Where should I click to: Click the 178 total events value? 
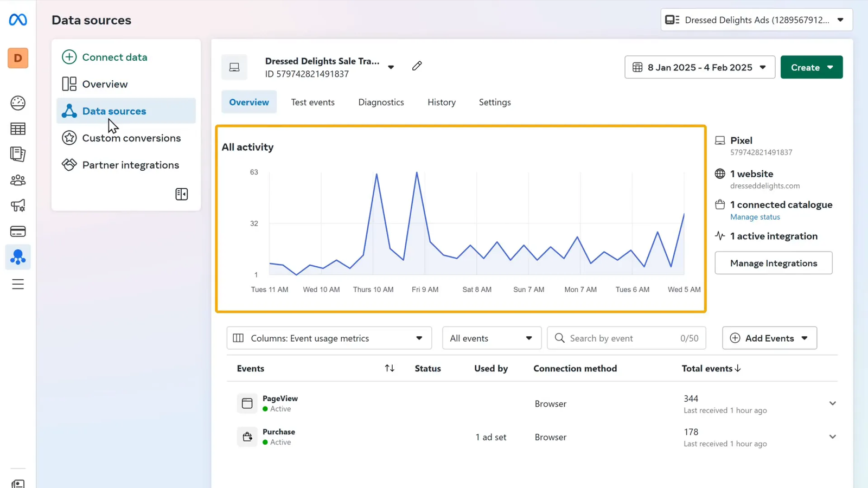coord(691,432)
